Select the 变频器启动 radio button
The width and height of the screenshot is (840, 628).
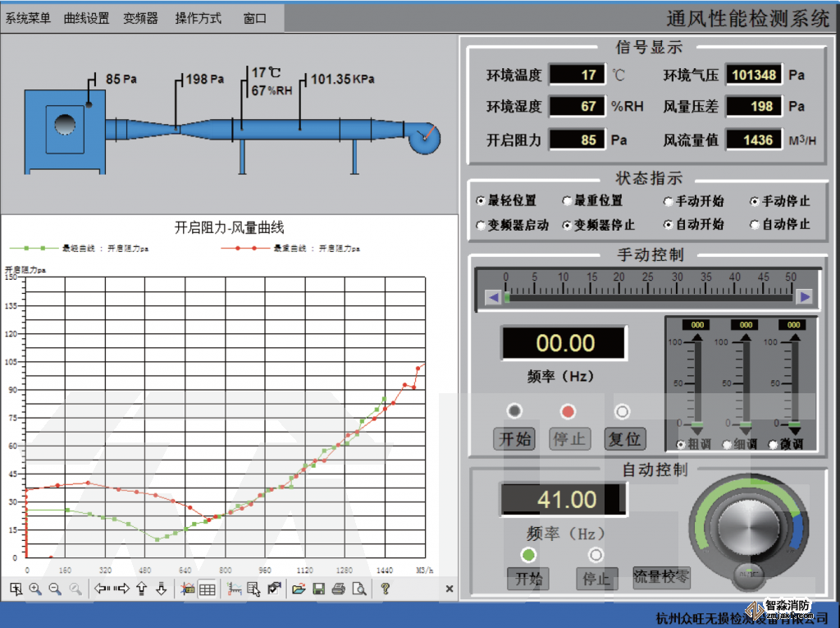pyautogui.click(x=481, y=224)
